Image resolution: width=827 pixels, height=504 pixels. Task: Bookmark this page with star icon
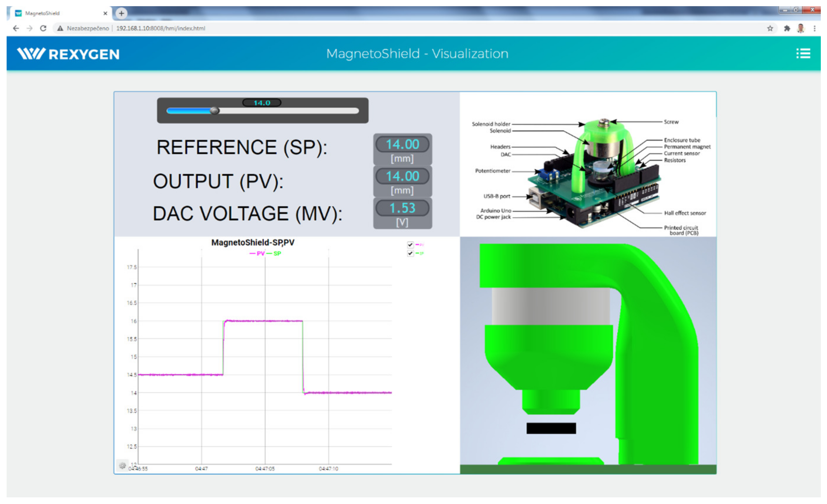[770, 29]
